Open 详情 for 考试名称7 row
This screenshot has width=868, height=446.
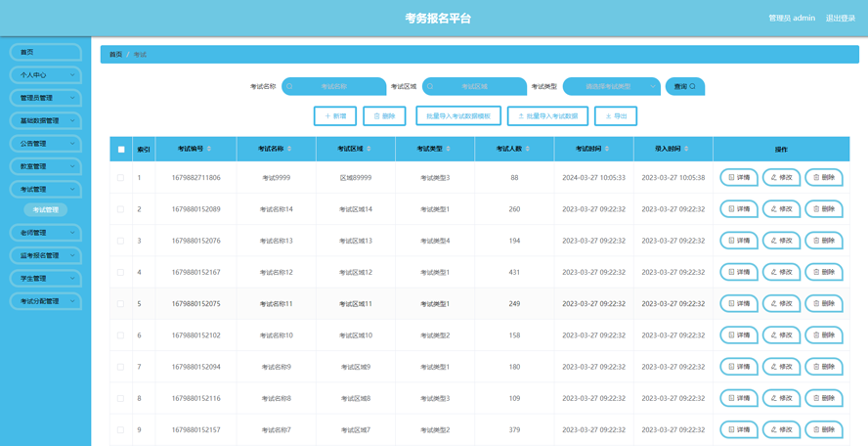coord(739,430)
